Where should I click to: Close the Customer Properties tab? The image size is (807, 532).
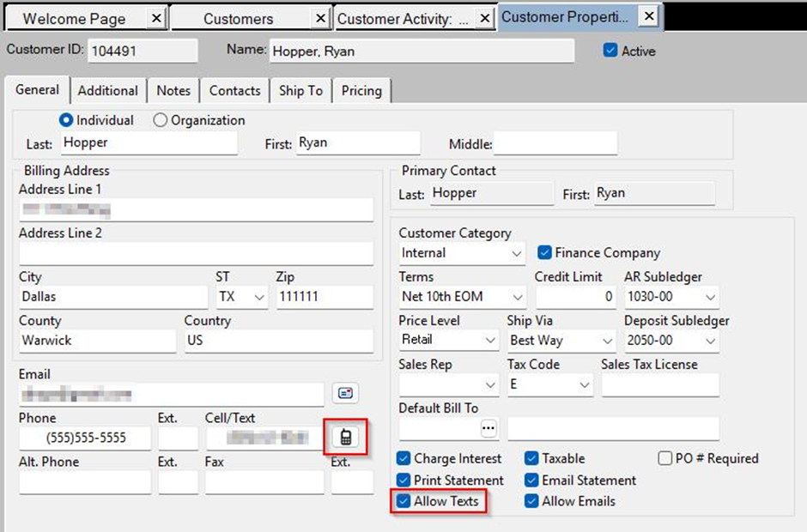click(x=649, y=16)
